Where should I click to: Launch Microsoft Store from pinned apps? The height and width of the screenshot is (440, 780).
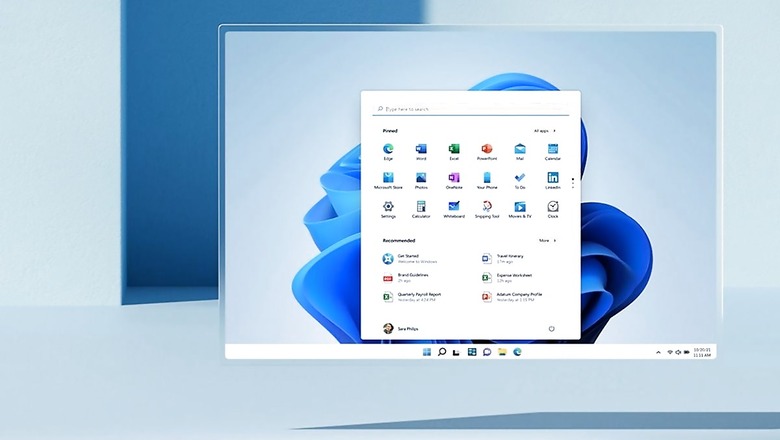(388, 180)
